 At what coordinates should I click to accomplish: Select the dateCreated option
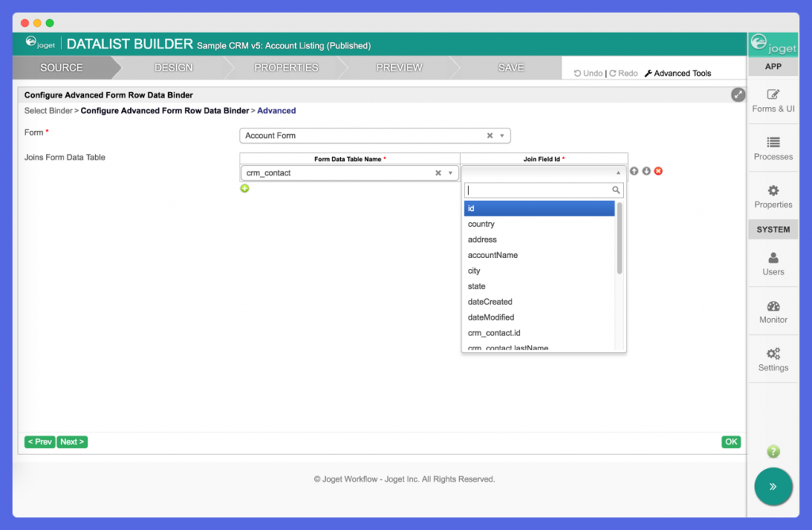(539, 301)
